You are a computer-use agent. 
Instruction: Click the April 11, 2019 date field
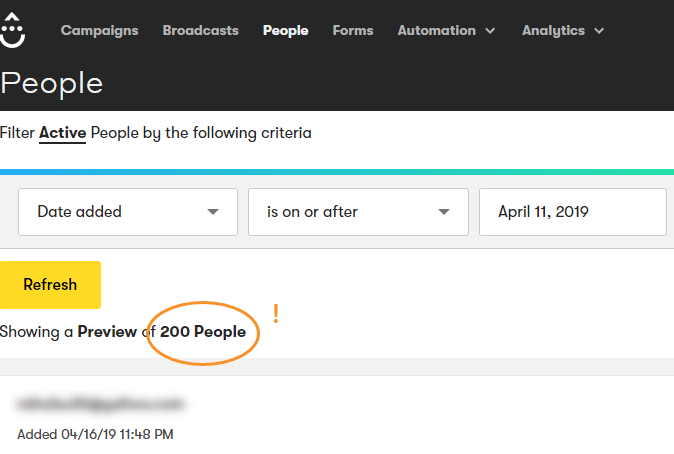pyautogui.click(x=573, y=212)
